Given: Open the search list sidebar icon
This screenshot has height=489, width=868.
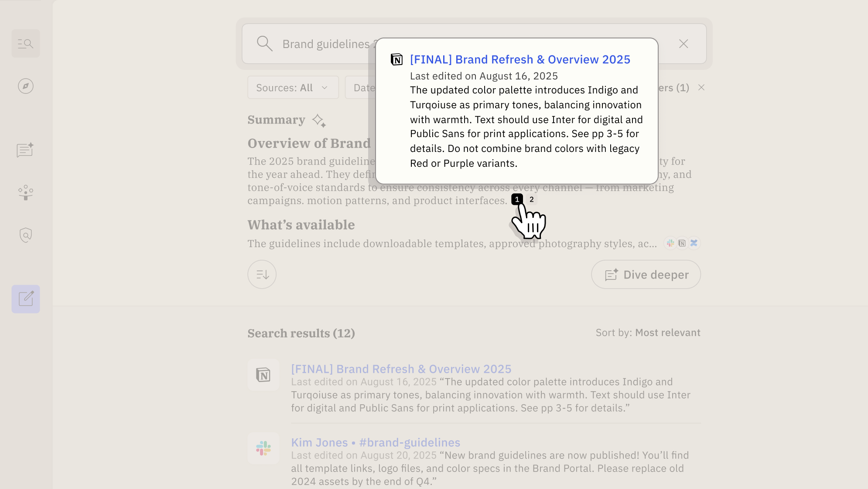Looking at the screenshot, I should [26, 44].
